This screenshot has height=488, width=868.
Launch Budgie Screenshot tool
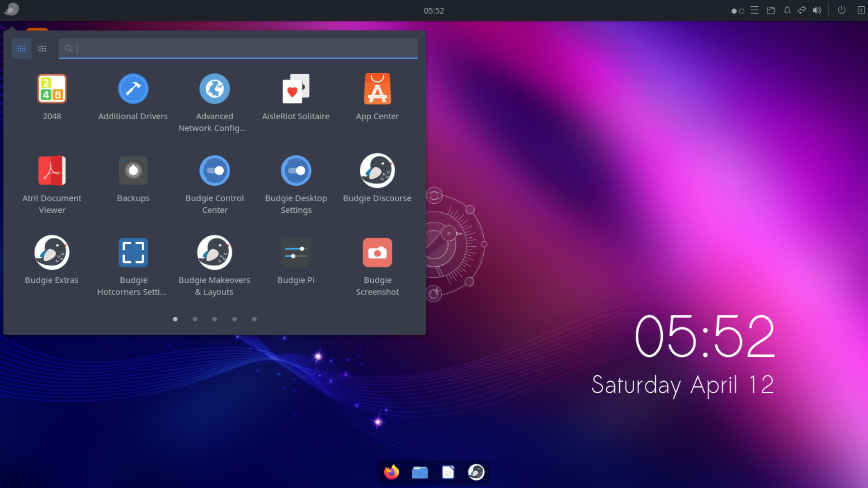tap(377, 253)
